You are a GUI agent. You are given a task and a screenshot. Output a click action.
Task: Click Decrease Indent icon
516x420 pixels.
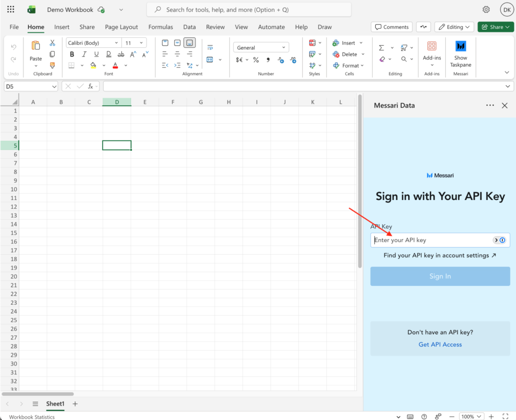point(165,65)
